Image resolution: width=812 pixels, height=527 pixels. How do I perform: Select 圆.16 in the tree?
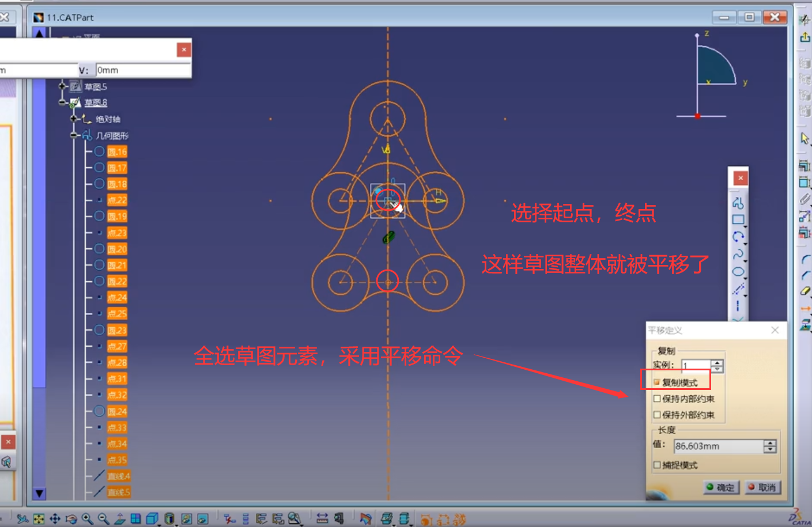[x=117, y=152]
